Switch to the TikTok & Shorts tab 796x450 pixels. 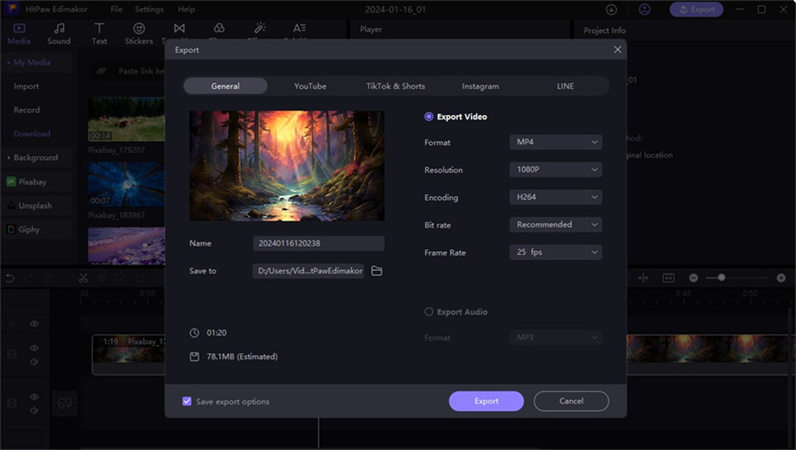click(x=395, y=86)
